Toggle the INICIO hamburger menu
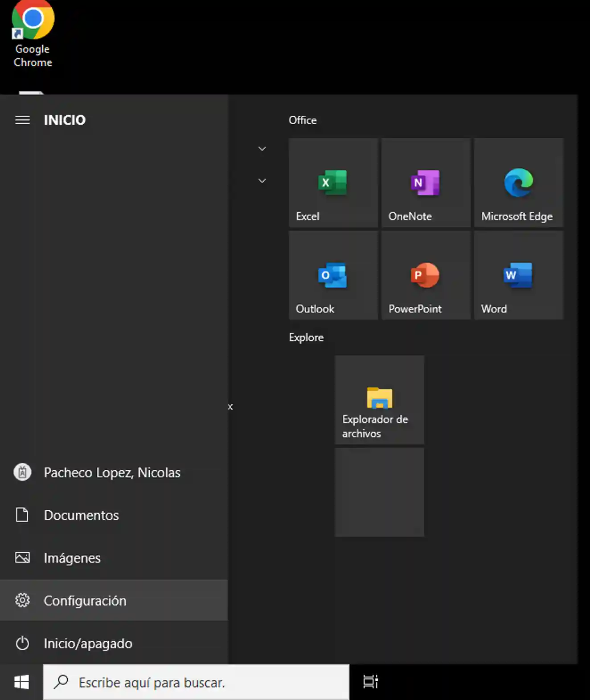The height and width of the screenshot is (700, 590). point(22,120)
